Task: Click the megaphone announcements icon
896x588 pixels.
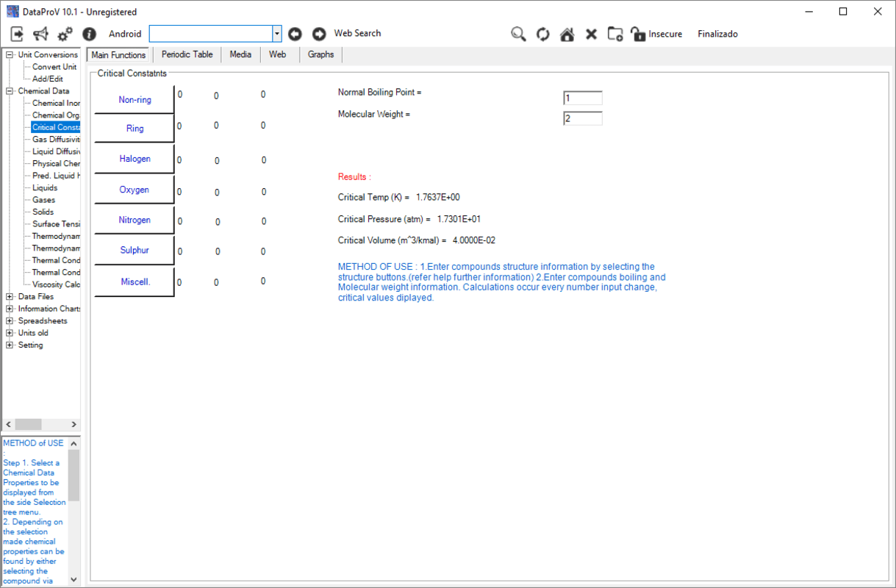Action: 40,34
